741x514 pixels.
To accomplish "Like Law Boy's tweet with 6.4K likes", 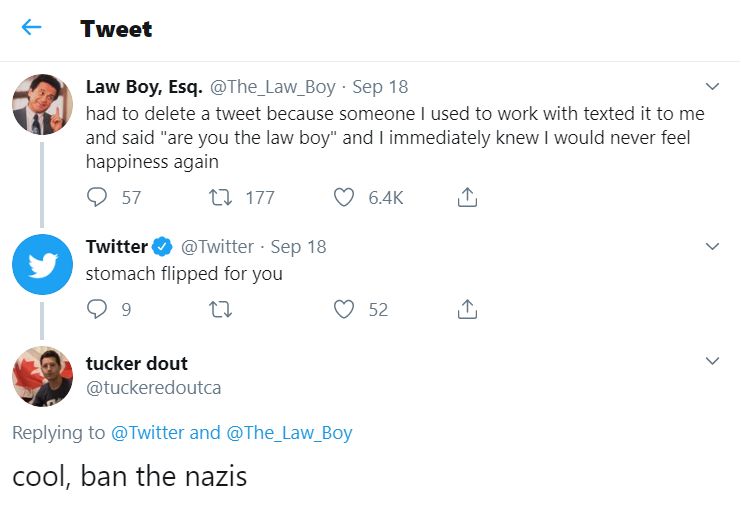I will [x=344, y=197].
